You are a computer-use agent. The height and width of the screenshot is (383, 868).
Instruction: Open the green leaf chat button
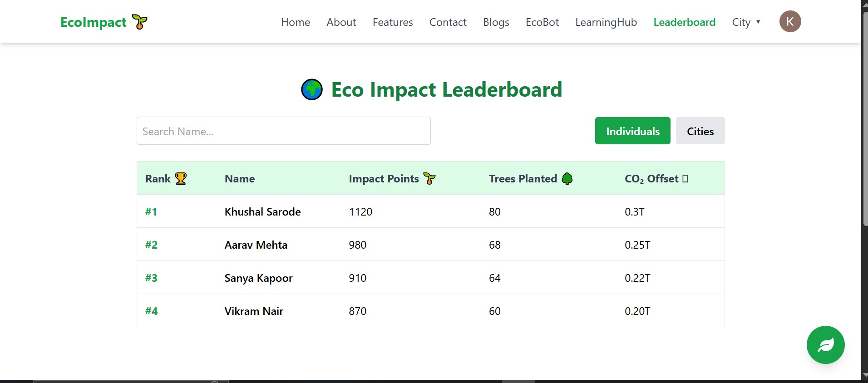tap(825, 345)
